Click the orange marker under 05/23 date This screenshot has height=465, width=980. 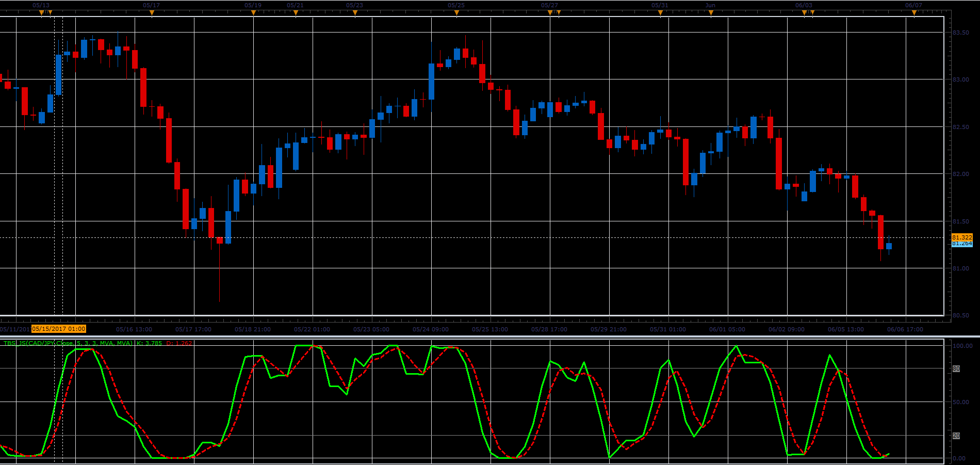coord(355,13)
